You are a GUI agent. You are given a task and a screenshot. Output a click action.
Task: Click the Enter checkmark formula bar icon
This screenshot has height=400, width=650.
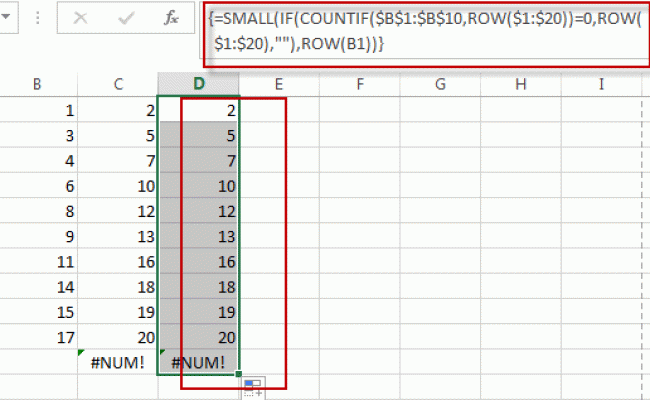click(126, 18)
